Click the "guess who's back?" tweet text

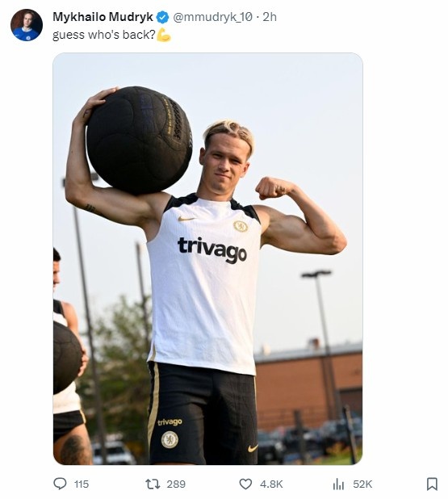pos(104,35)
